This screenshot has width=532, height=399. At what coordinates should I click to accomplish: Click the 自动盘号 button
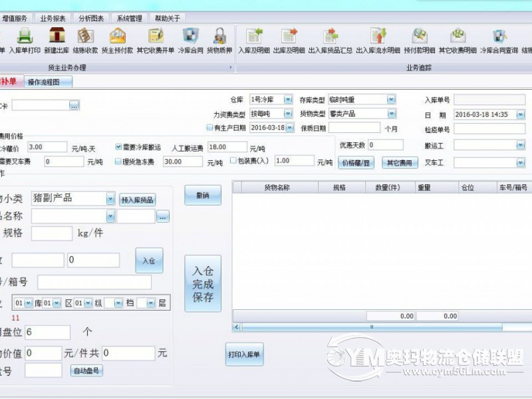click(86, 370)
